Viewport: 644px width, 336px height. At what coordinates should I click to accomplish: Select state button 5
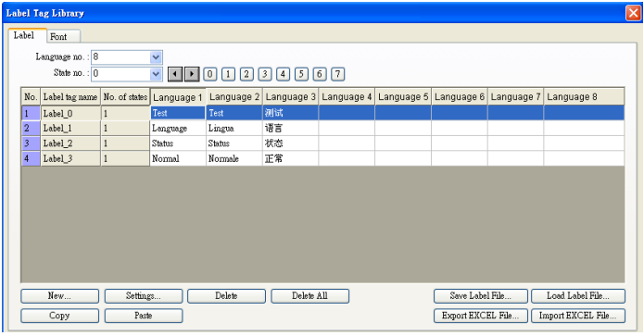point(301,74)
